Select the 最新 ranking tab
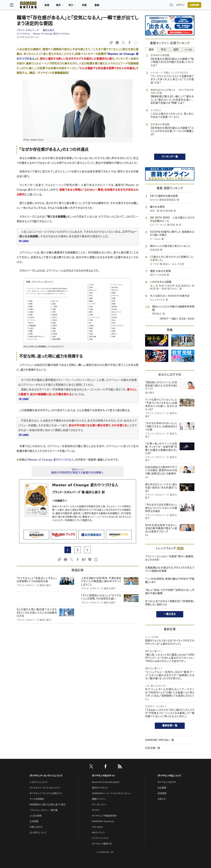The image size is (211, 868). [x=151, y=50]
